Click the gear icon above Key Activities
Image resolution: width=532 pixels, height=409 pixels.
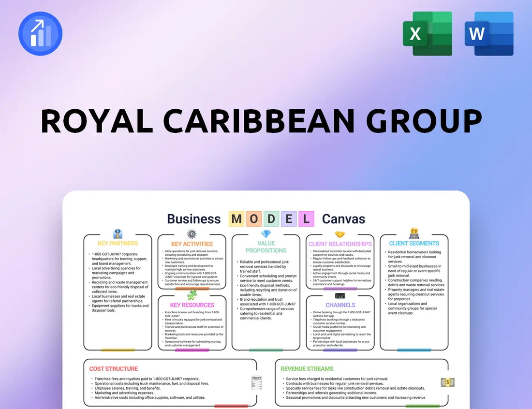[192, 234]
